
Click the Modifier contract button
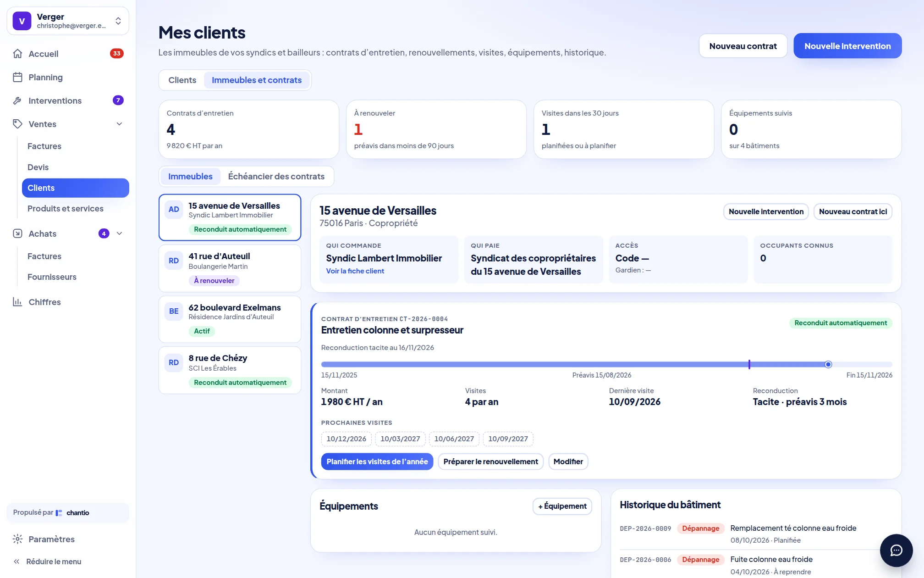click(x=568, y=461)
